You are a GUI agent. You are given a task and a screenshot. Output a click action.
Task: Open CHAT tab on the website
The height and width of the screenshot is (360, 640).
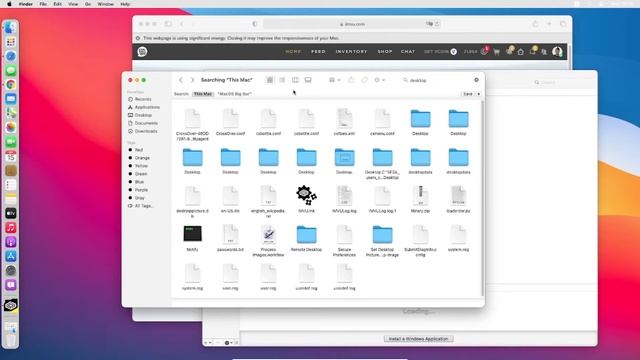[408, 52]
